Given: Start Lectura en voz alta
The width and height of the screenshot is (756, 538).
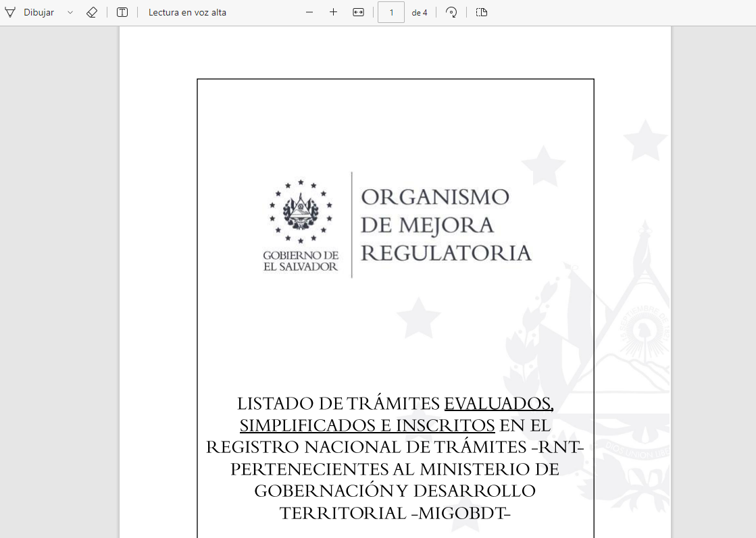Looking at the screenshot, I should pos(187,13).
